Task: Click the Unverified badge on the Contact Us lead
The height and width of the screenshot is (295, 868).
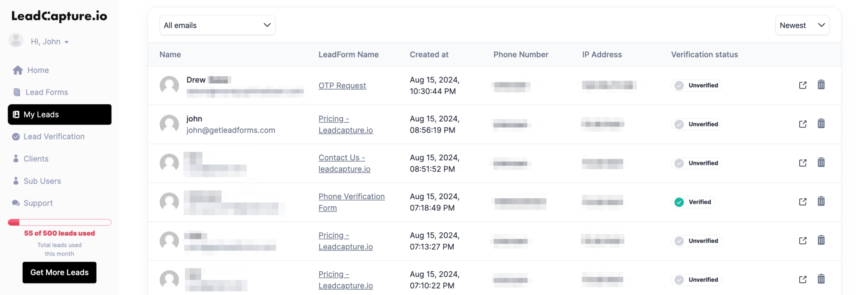Action: coord(696,163)
